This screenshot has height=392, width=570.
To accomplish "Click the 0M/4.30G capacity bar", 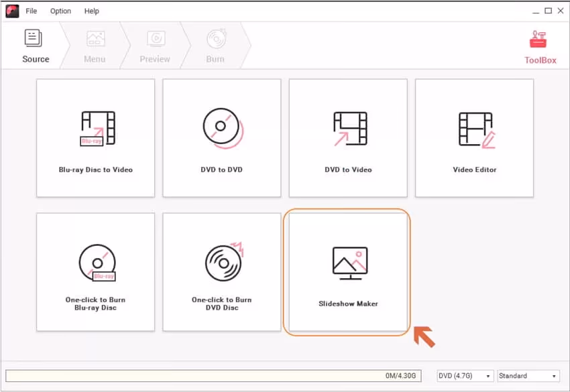I will 215,375.
